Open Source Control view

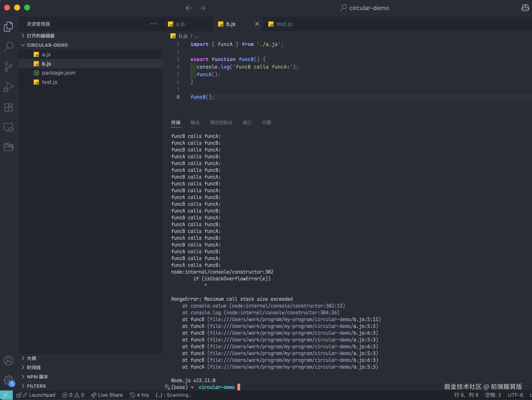coord(9,67)
